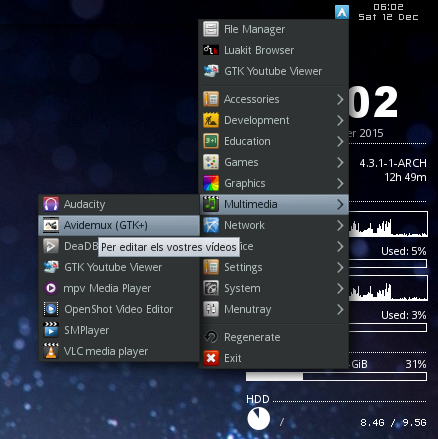Launch Luakit Browser from menu
The image size is (438, 439).
click(x=274, y=50)
